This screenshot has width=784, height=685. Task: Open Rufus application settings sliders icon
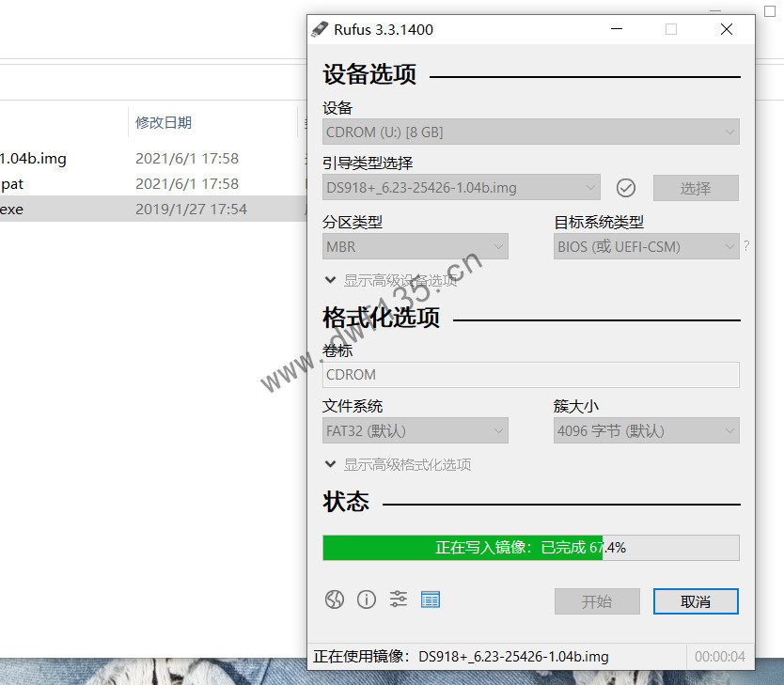[399, 599]
